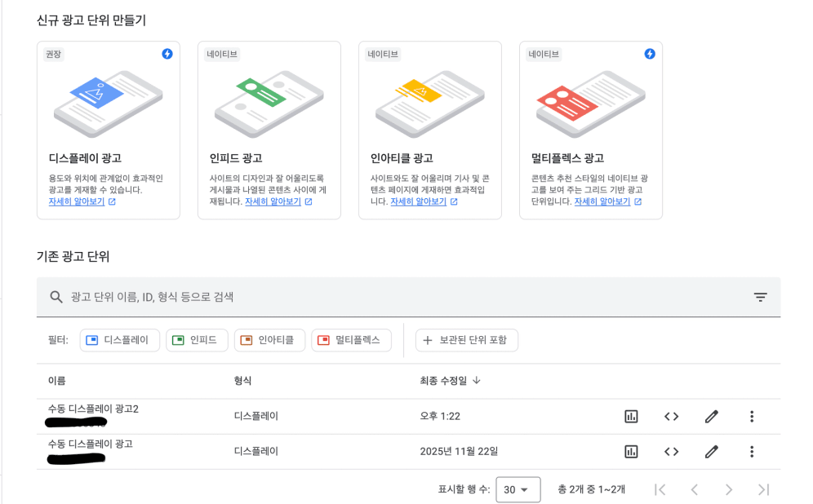The width and height of the screenshot is (813, 504).
Task: Toggle the 디스플레이 filter chip
Action: [x=119, y=340]
